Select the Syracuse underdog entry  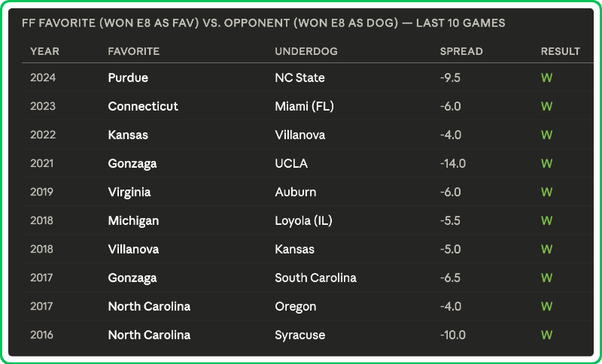coord(300,335)
